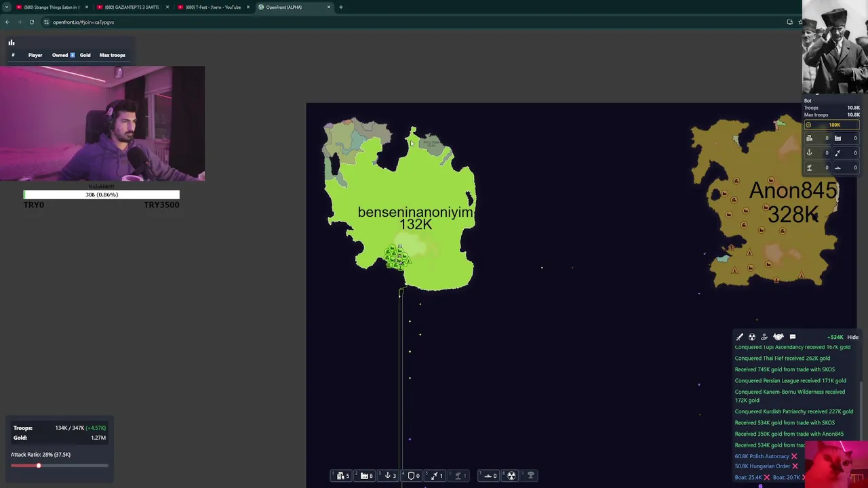This screenshot has width=868, height=488.
Task: Click the browser back arrow
Action: pos(7,22)
